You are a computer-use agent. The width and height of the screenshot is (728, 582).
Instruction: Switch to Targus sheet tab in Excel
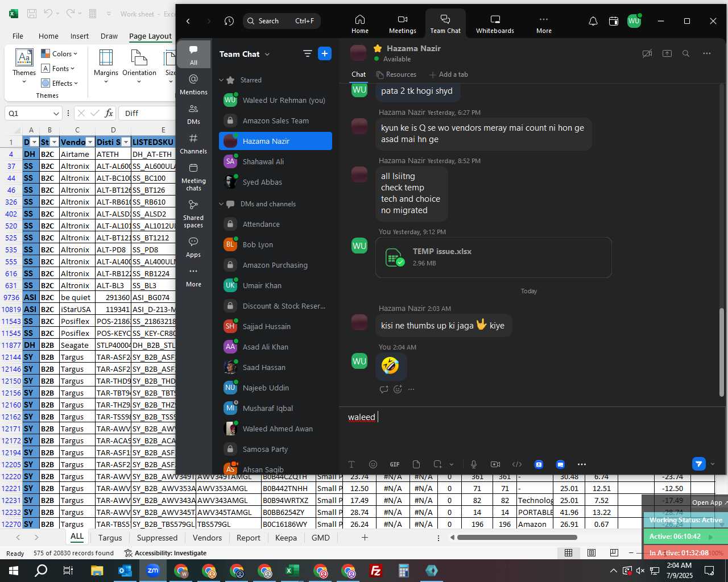coord(110,538)
